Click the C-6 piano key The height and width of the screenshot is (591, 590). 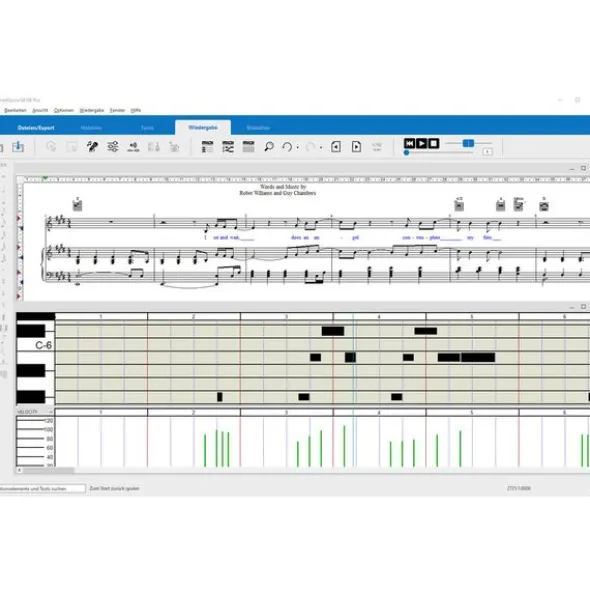click(x=35, y=345)
